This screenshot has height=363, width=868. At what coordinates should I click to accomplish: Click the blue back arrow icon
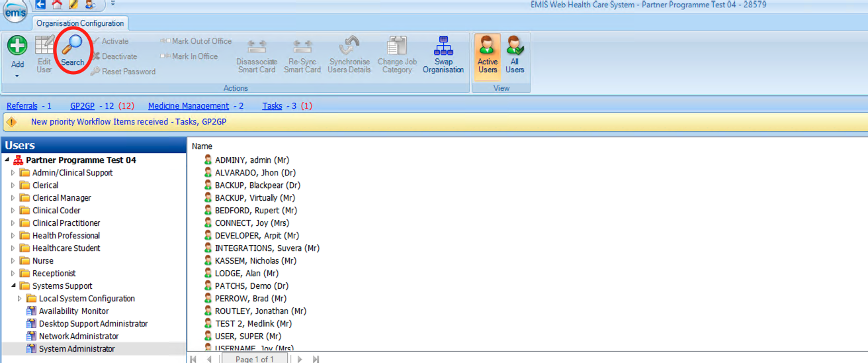coord(42,5)
